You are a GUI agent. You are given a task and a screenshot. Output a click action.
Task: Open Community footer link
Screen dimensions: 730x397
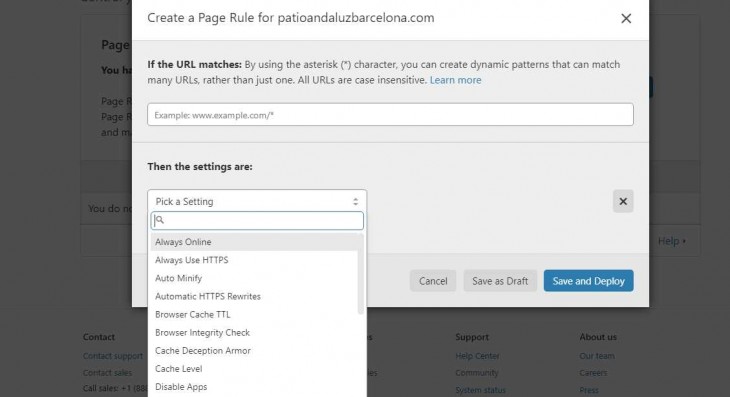pyautogui.click(x=476, y=373)
